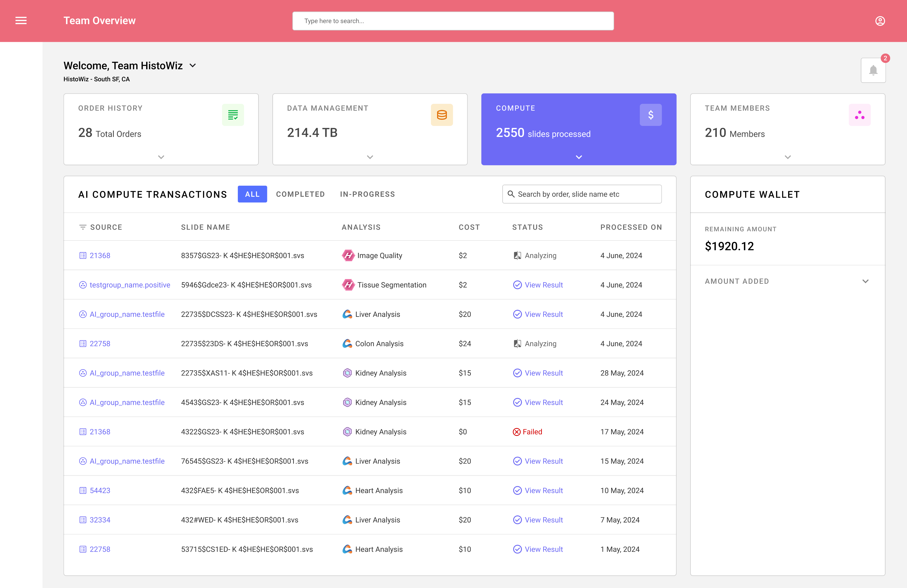907x588 pixels.
Task: Click the notification bell
Action: [873, 70]
